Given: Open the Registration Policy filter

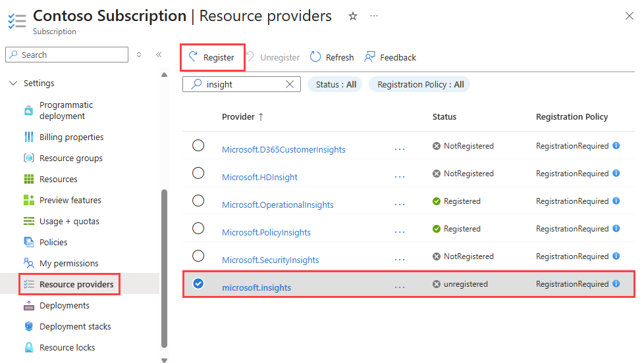Looking at the screenshot, I should (420, 84).
